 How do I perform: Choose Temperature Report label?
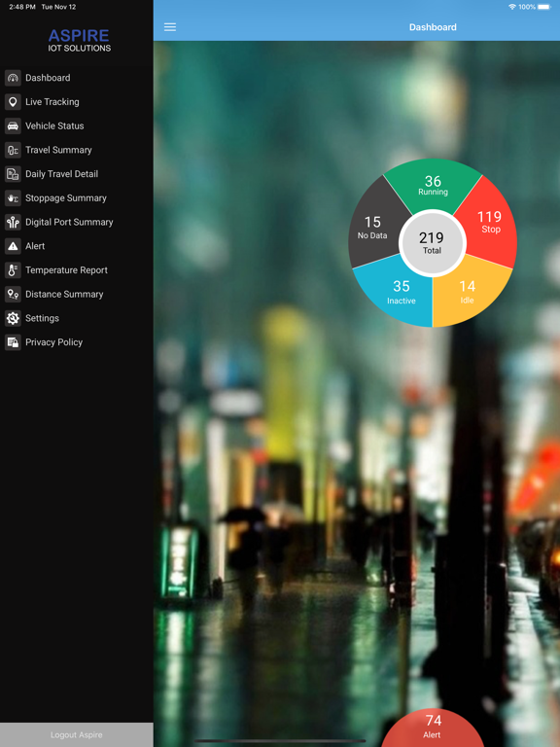tap(67, 270)
